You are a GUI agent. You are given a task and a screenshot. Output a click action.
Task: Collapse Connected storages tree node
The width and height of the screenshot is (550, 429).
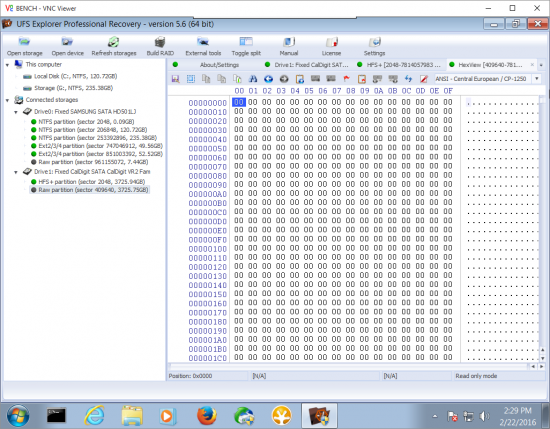[7, 100]
